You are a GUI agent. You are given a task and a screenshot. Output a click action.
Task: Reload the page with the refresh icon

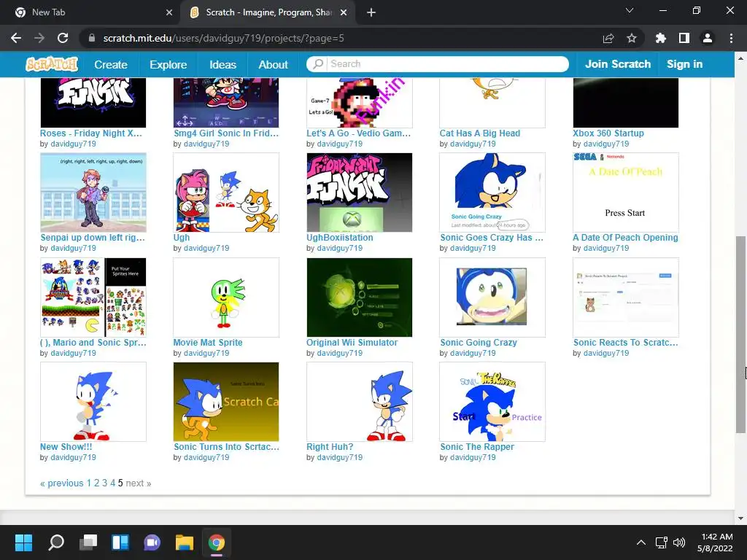[x=63, y=38]
